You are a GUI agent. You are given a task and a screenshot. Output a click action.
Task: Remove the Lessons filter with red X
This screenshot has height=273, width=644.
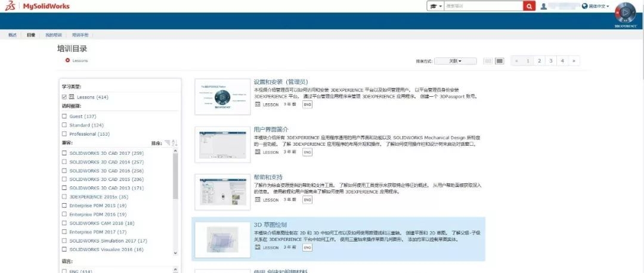(x=67, y=60)
